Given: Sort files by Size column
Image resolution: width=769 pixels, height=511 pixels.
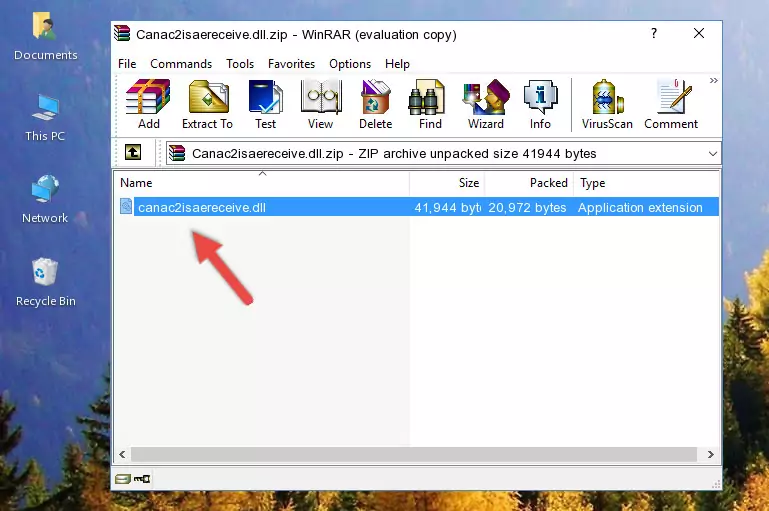Looking at the screenshot, I should tap(447, 183).
